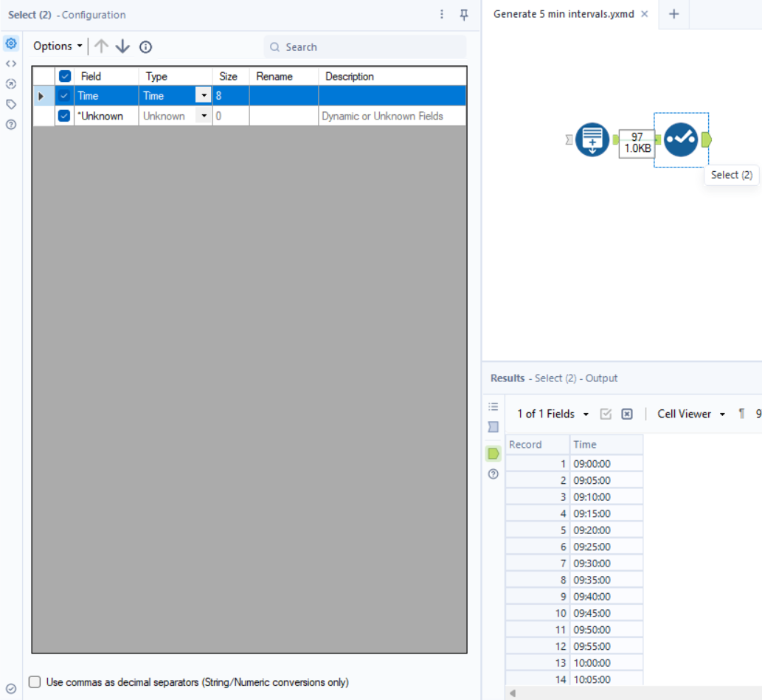Select the Text Input tool on the canvas
This screenshot has height=700, width=762.
592,139
